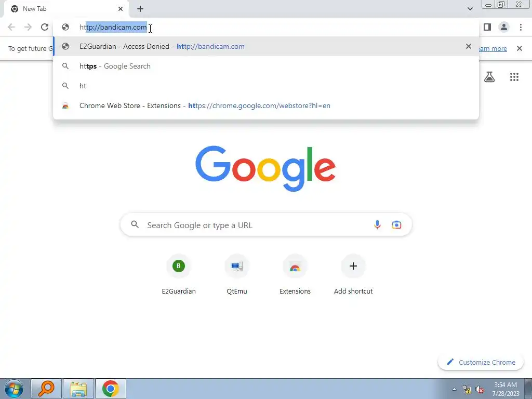Viewport: 532px width, 399px height.
Task: Open the side panel icon
Action: click(x=487, y=27)
